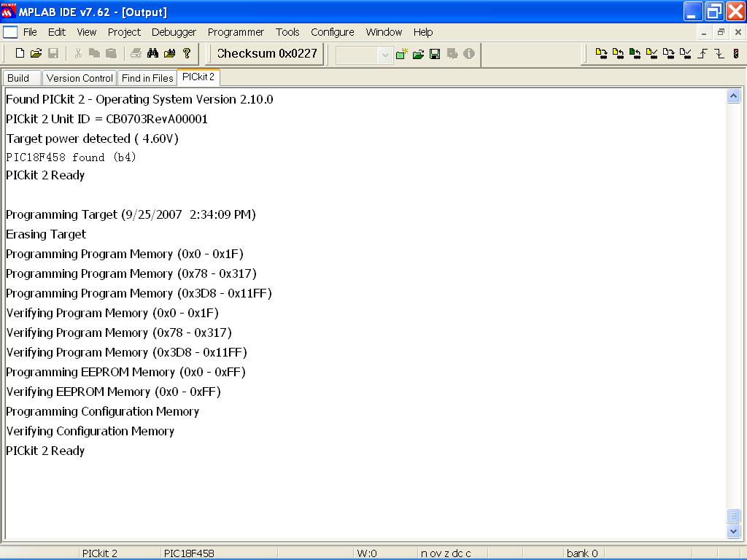Click the 'Found PICkit 2 - Operating System Version' line
Image resolution: width=747 pixels, height=560 pixels.
(x=139, y=99)
